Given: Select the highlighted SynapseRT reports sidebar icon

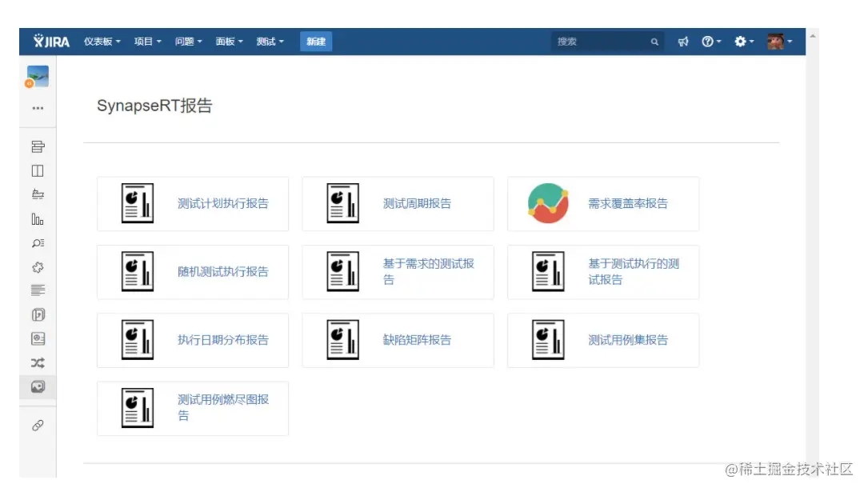Looking at the screenshot, I should click(x=38, y=387).
